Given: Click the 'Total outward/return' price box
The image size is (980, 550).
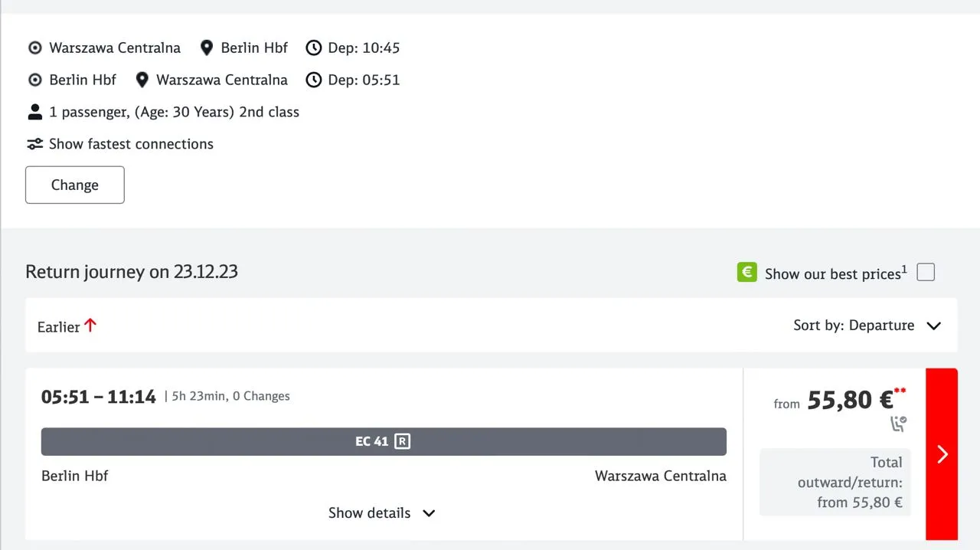Looking at the screenshot, I should click(835, 482).
